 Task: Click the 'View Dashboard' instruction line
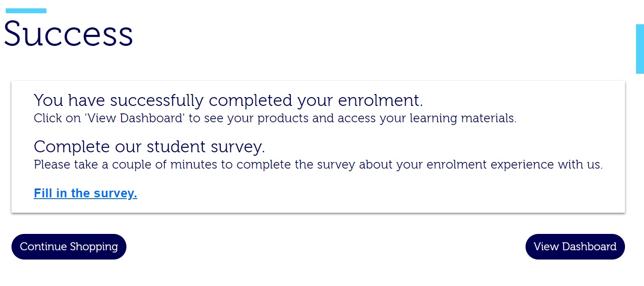point(275,118)
